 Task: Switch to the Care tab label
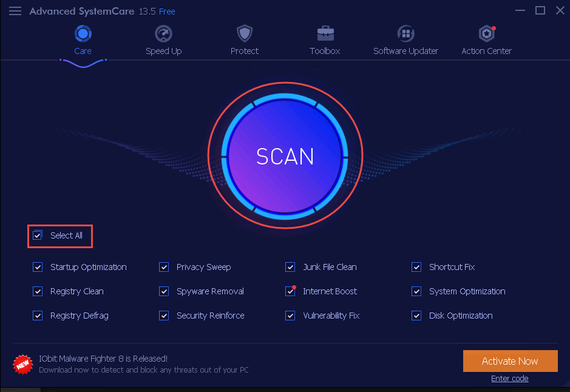83,51
